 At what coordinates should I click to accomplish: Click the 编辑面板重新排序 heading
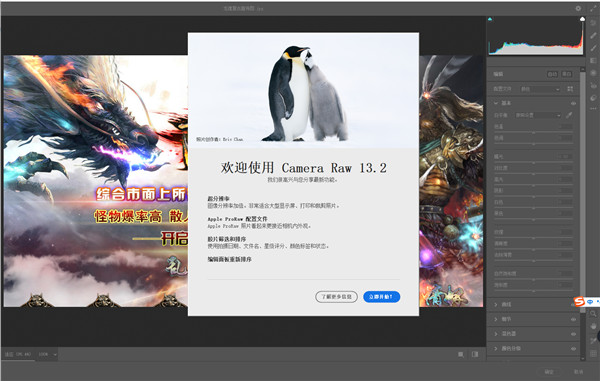pos(230,259)
